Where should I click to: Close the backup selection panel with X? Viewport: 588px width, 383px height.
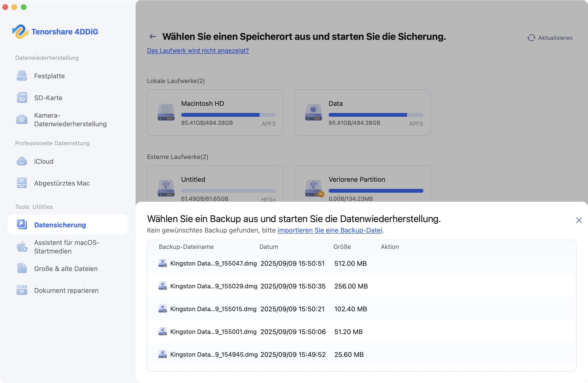click(579, 220)
